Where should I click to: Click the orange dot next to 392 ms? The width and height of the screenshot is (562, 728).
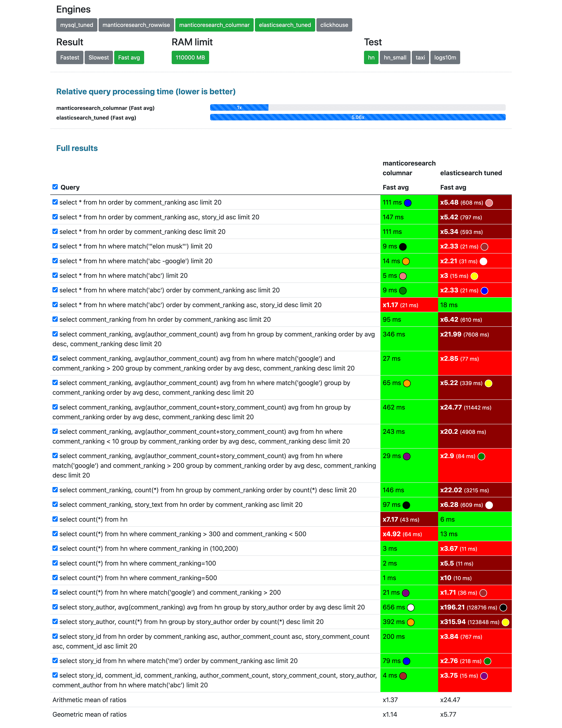tap(411, 622)
